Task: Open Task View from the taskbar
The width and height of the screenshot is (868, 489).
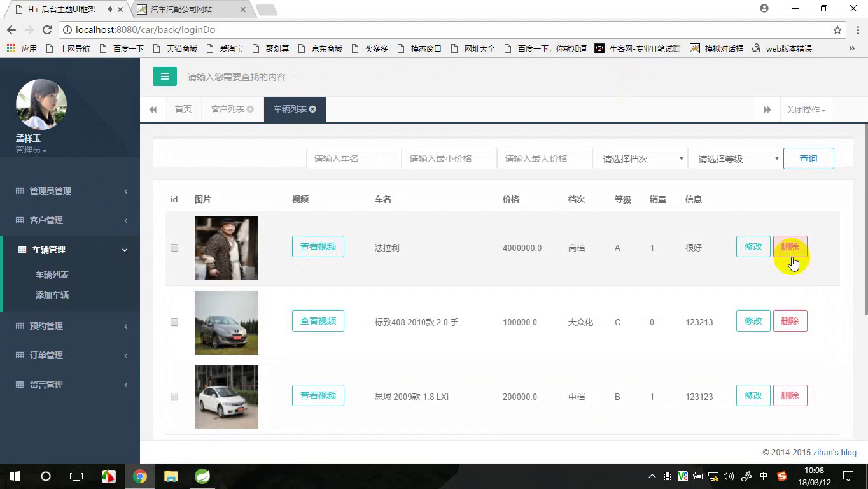Action: point(76,476)
